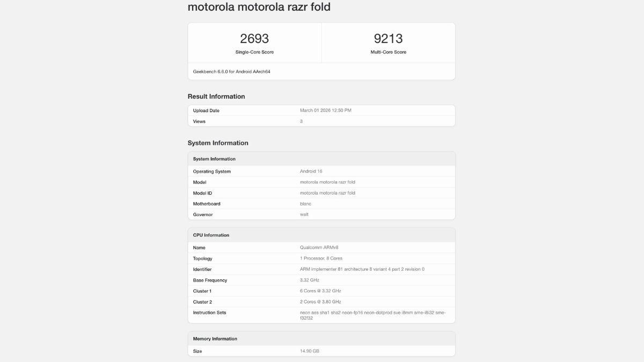The width and height of the screenshot is (644, 362).
Task: Click the Motherboard value "blanc"
Action: point(305,204)
